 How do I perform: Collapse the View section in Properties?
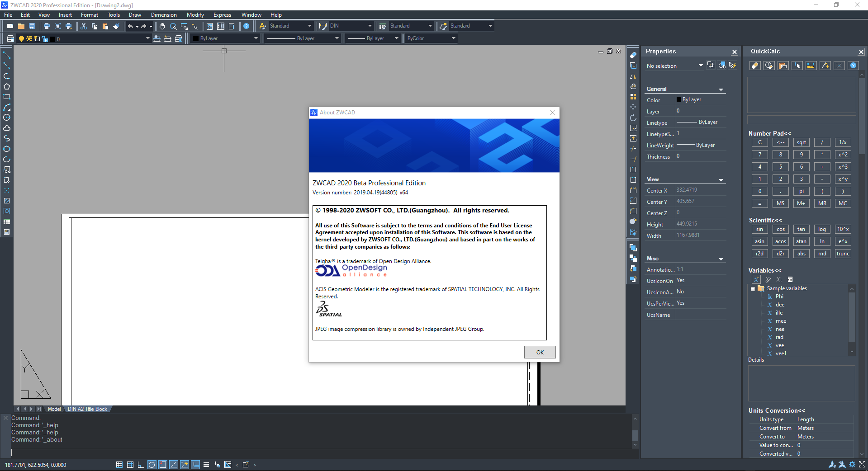click(721, 180)
